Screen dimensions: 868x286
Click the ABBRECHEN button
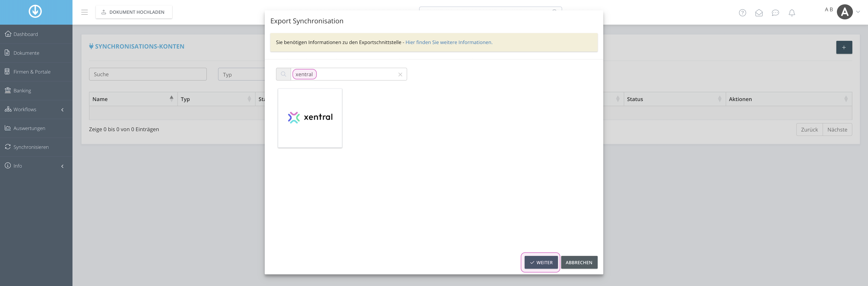coord(579,262)
